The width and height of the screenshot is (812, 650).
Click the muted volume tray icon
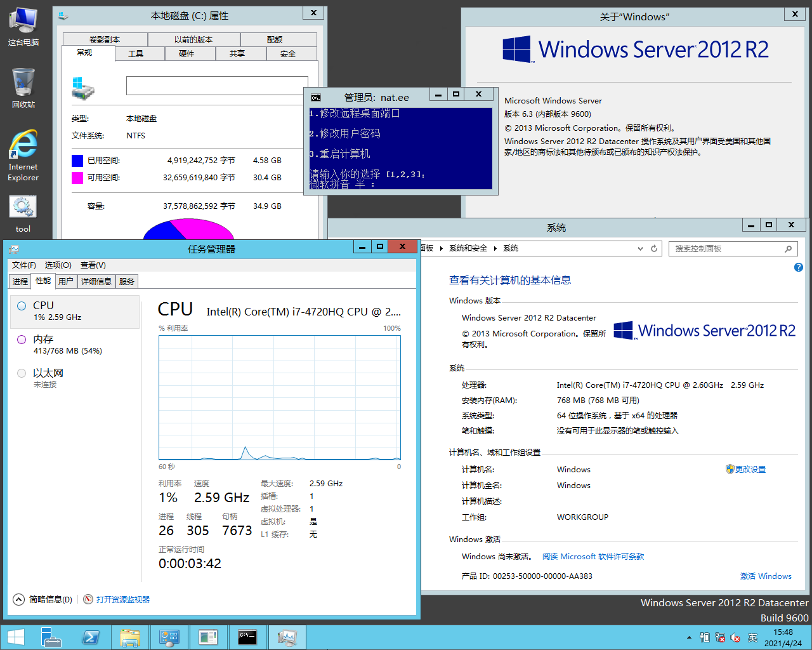pos(736,638)
